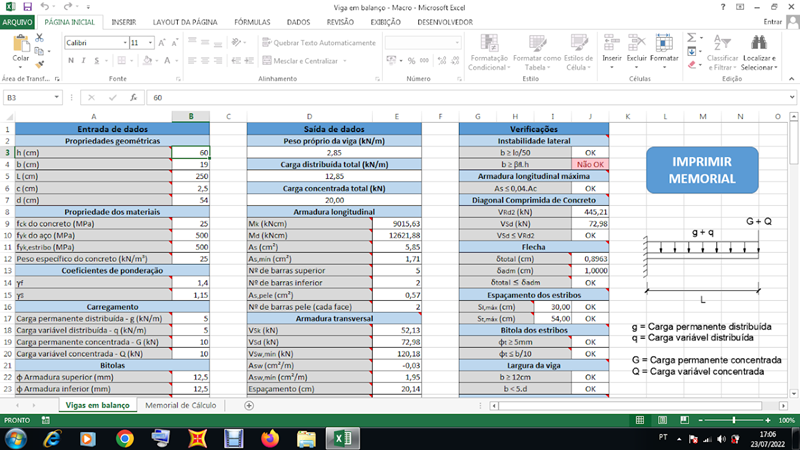Click the Undo arrow icon
The image size is (800, 450).
[x=45, y=7]
